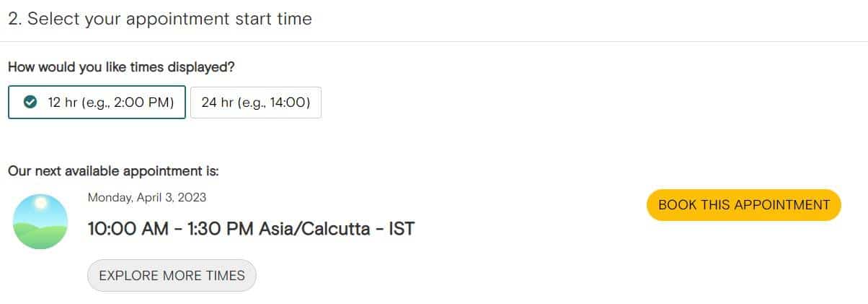The height and width of the screenshot is (304, 868).
Task: Click the step number "2." in the heading
Action: coord(14,19)
